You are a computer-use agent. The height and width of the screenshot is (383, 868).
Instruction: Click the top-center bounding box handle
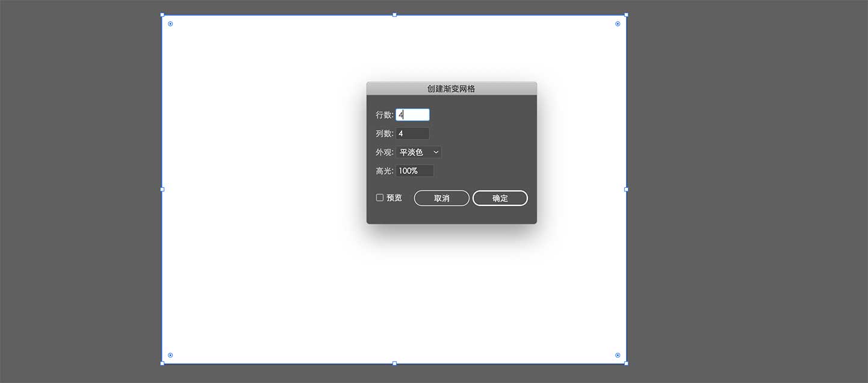pos(394,15)
